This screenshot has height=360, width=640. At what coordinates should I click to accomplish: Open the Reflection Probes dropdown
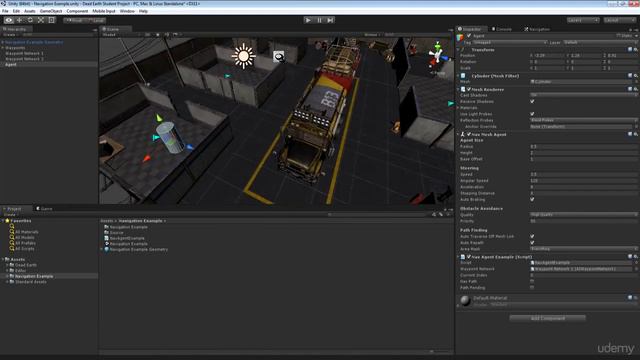(x=584, y=120)
